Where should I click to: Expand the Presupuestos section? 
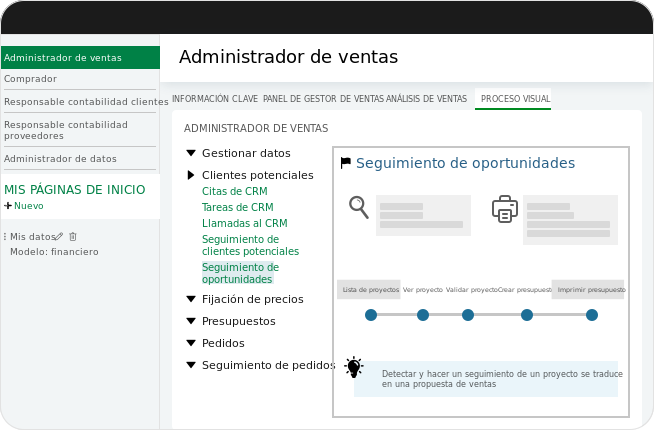pyautogui.click(x=191, y=321)
